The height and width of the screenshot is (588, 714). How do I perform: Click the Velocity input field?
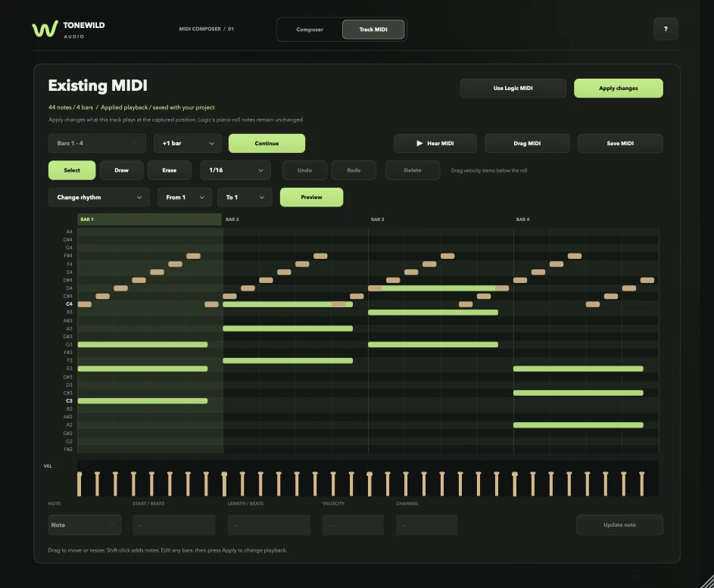click(x=353, y=525)
